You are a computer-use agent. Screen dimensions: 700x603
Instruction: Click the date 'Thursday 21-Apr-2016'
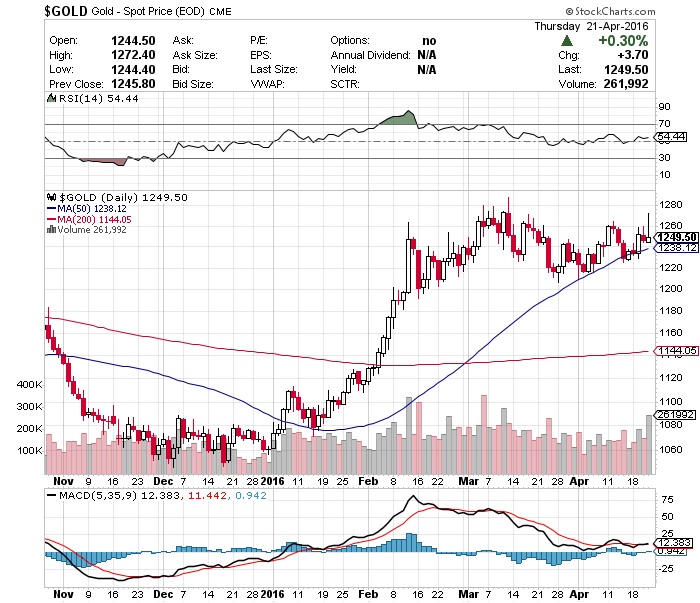591,26
